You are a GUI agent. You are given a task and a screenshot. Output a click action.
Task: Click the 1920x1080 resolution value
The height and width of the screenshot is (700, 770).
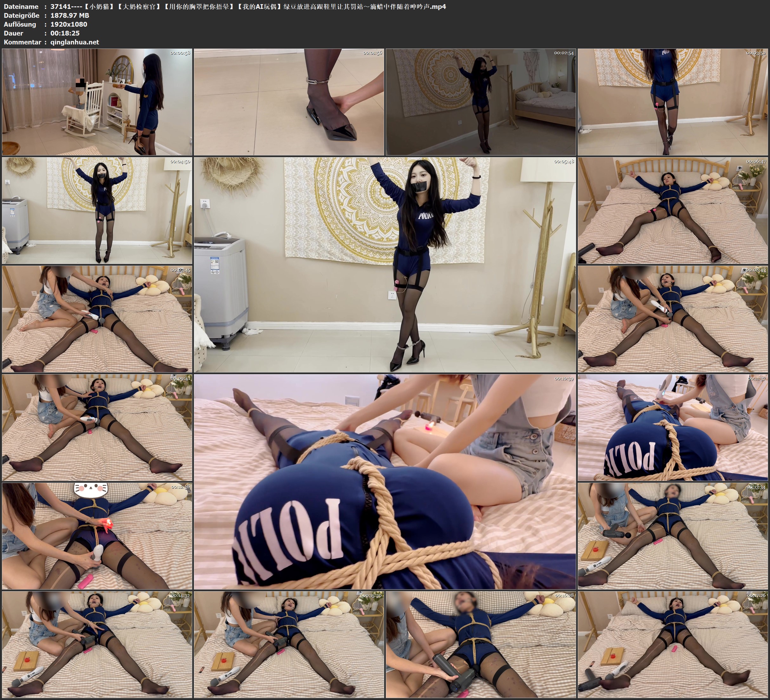click(x=69, y=24)
